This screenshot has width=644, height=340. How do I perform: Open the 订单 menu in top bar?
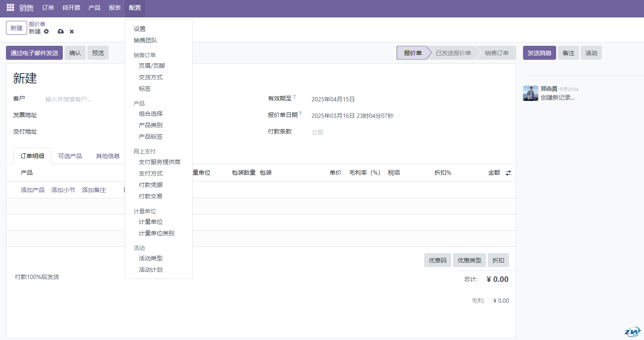click(x=48, y=8)
